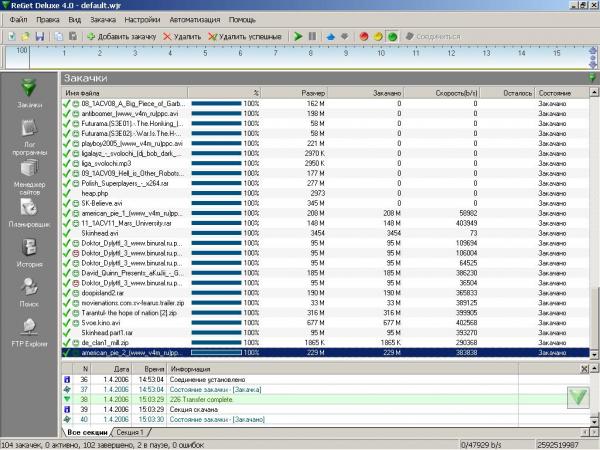This screenshot has width=600, height=450.
Task: Click Удалить успешные to remove completed downloads
Action: click(245, 36)
